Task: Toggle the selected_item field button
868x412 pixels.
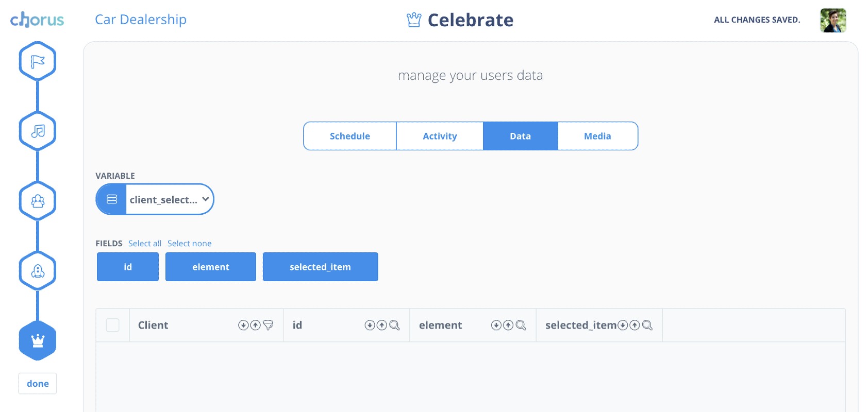Action: point(320,267)
